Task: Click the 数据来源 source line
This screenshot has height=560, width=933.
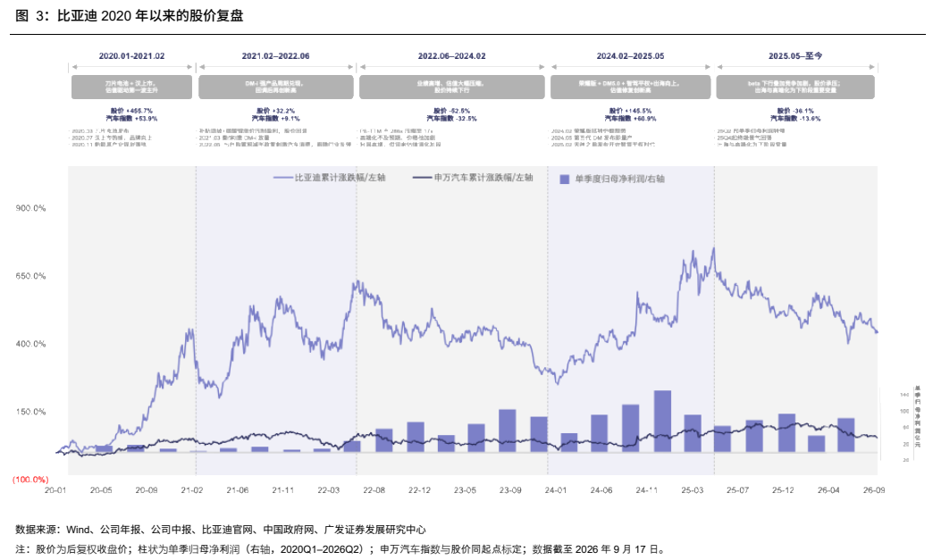Action: pyautogui.click(x=221, y=529)
